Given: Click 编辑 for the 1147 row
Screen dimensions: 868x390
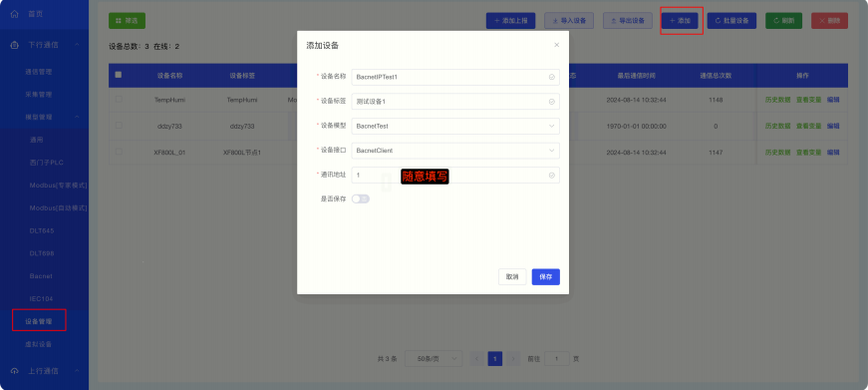Looking at the screenshot, I should tap(833, 152).
